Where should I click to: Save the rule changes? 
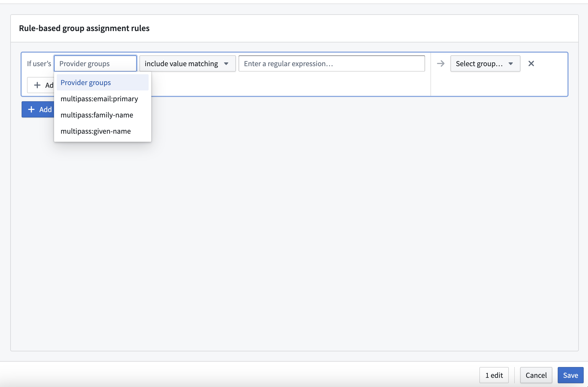coord(570,375)
